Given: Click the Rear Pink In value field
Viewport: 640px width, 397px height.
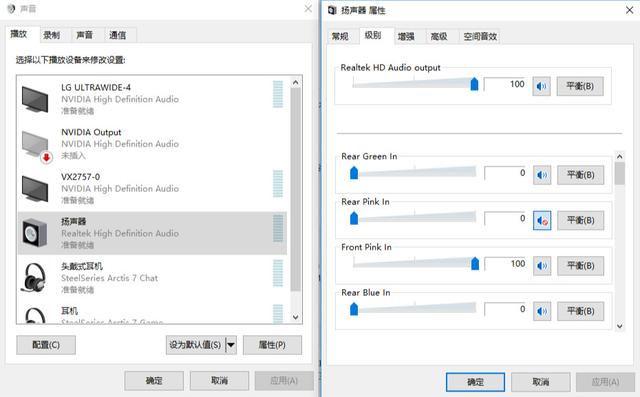Looking at the screenshot, I should click(506, 219).
